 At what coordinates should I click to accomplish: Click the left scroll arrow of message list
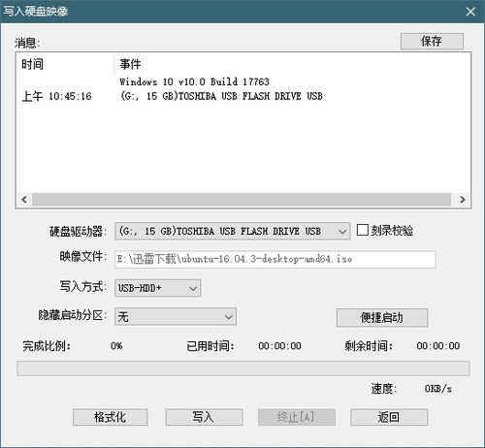tap(24, 200)
